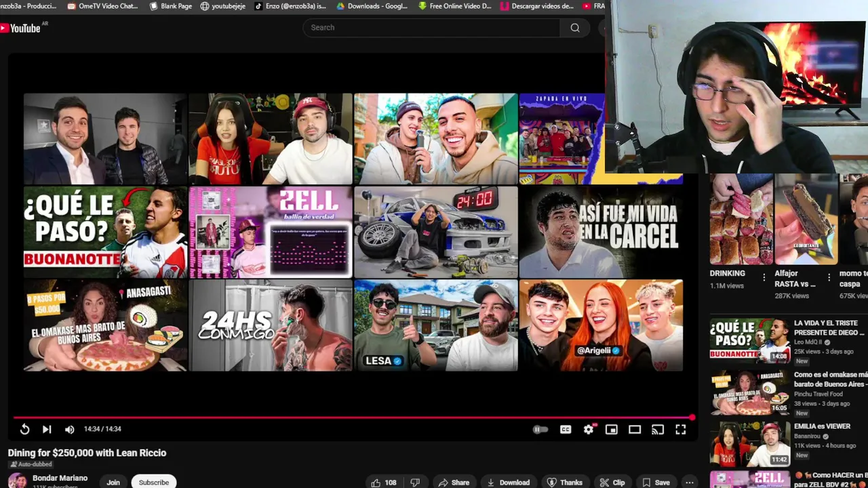Toggle closed captions (CC) button

click(x=566, y=429)
